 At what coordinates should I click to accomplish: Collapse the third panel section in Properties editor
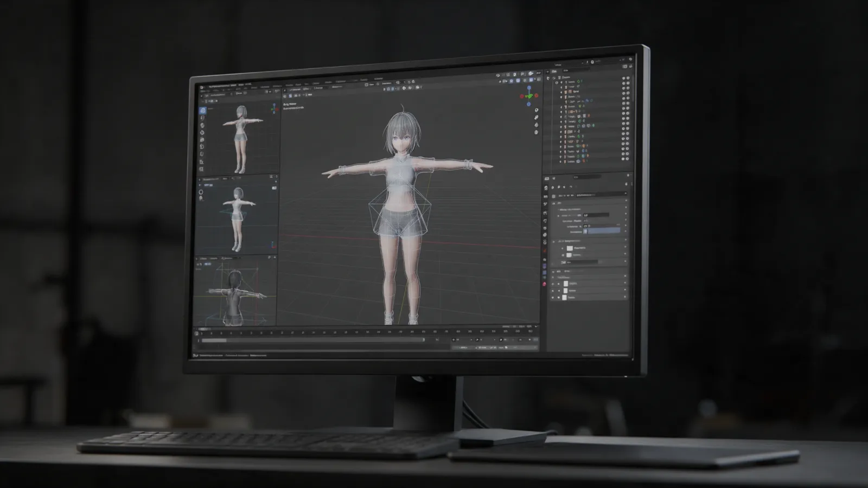pos(553,271)
